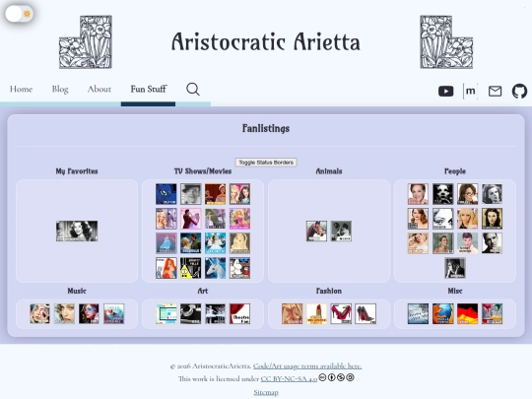Open the dark face-paint portrait in Music
532x399 pixels.
tap(89, 314)
